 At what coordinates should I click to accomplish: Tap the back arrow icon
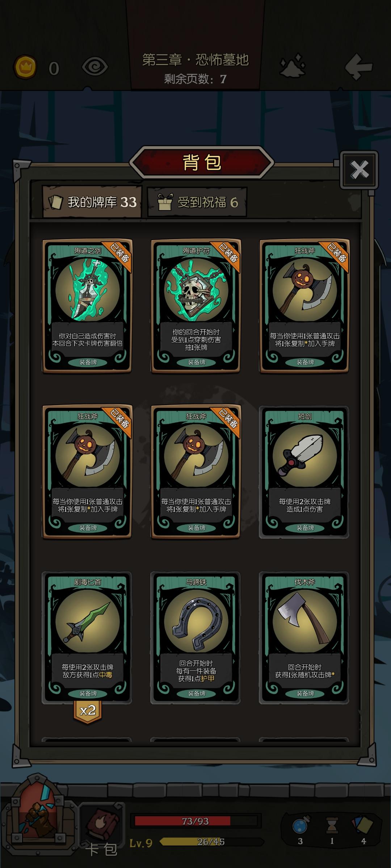click(358, 66)
